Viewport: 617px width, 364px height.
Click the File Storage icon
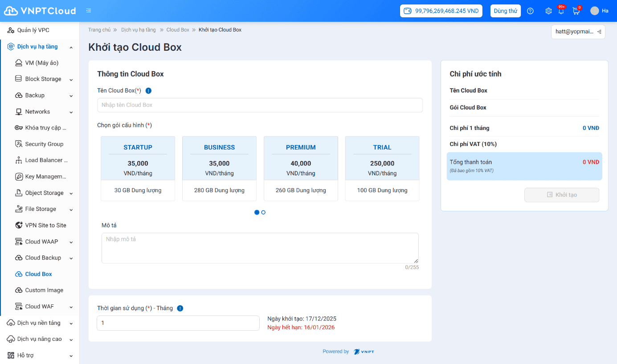point(19,209)
